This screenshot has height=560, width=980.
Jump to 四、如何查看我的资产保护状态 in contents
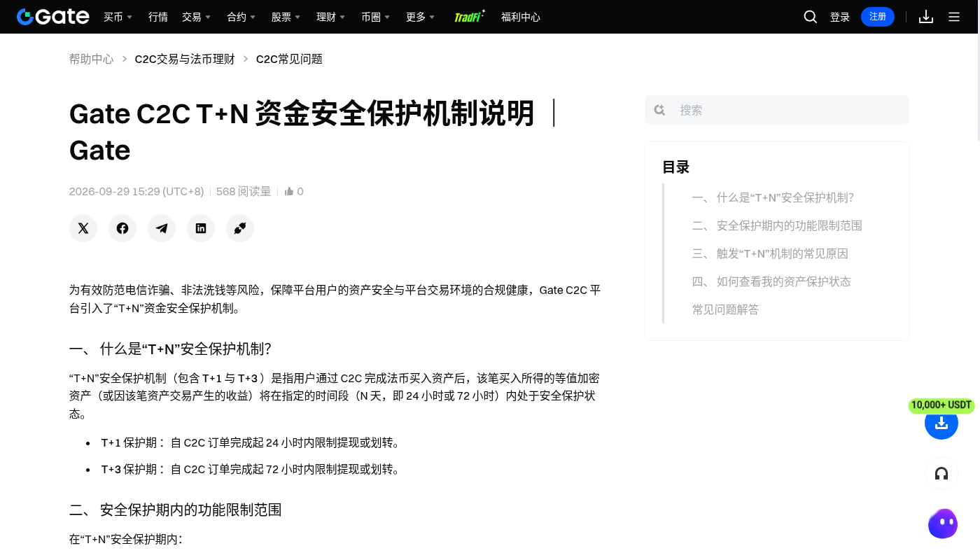771,281
